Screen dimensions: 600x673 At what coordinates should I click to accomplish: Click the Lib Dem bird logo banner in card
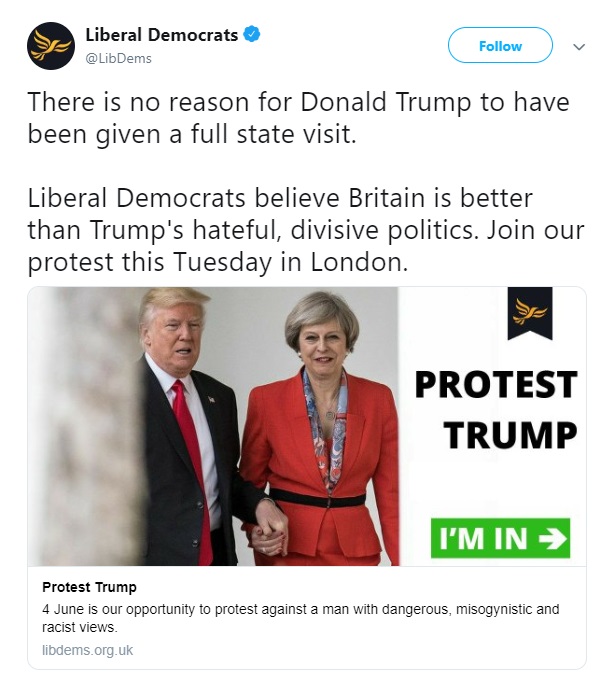click(x=530, y=313)
